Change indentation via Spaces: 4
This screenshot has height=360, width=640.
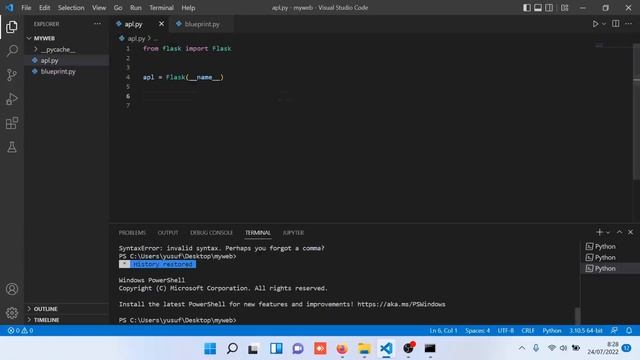click(x=478, y=331)
